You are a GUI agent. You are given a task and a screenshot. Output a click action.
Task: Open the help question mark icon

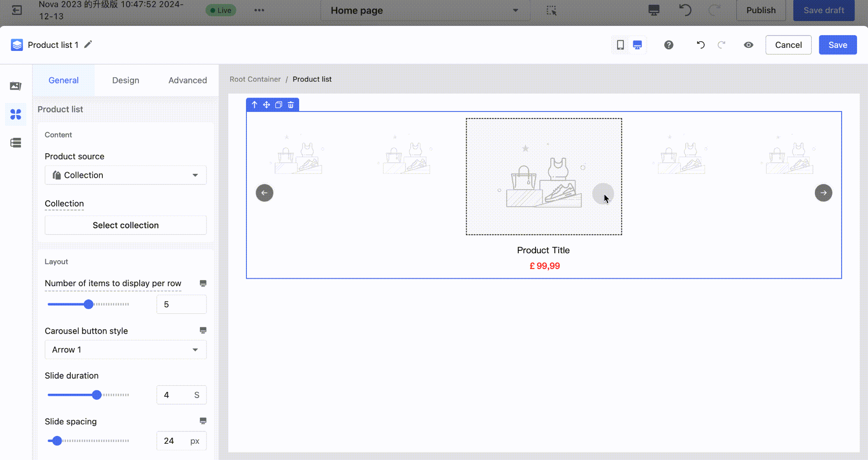(669, 45)
